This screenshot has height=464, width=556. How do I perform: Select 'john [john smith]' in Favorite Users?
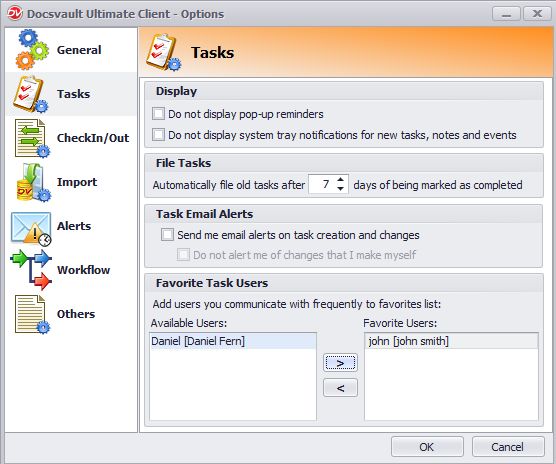[451, 341]
